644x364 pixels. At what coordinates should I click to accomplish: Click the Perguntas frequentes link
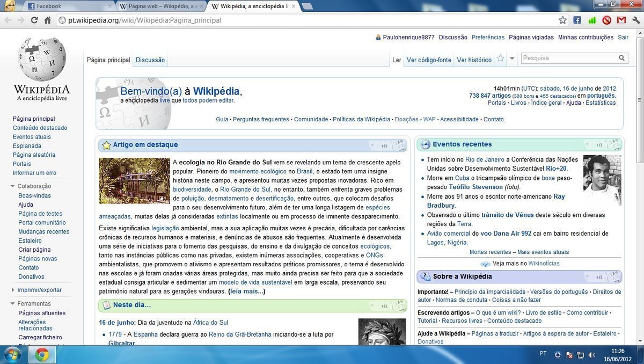261,120
